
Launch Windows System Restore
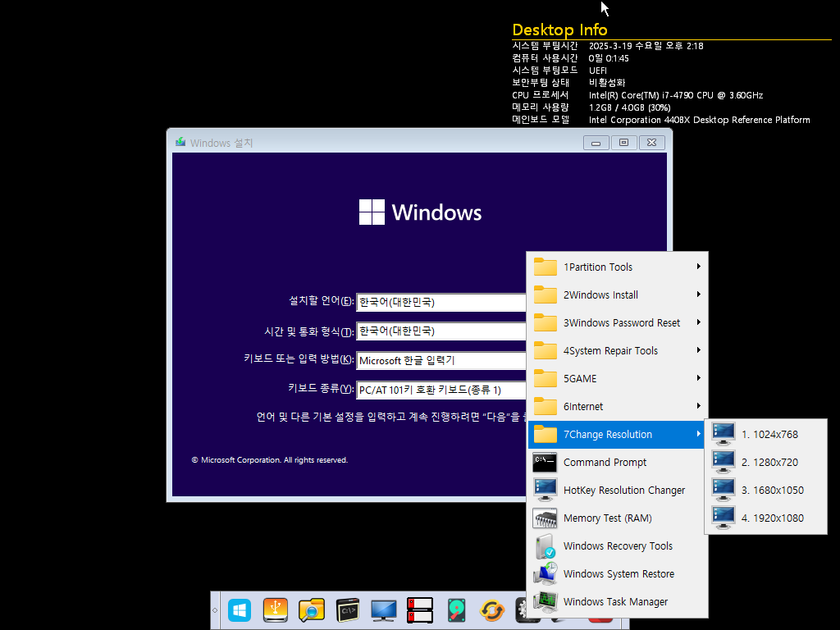[619, 573]
